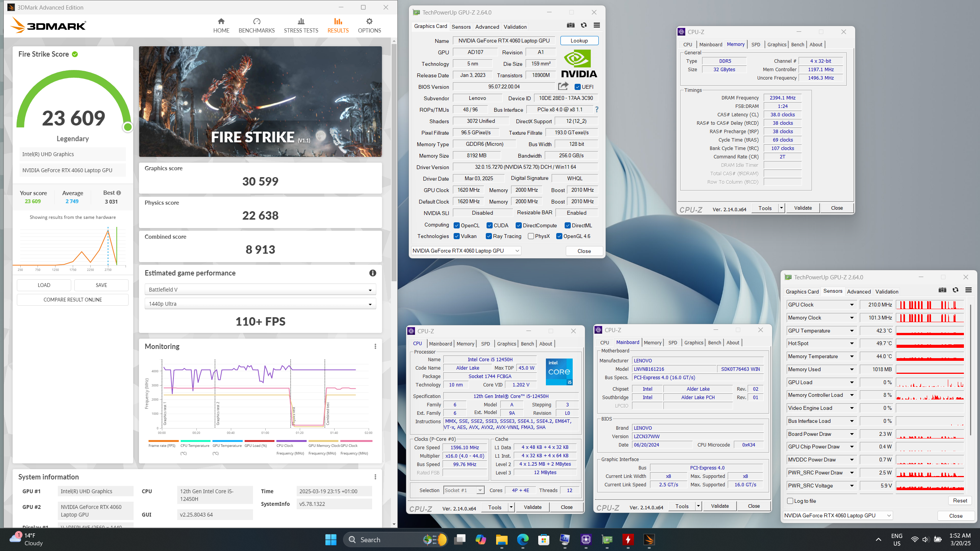Select Bench tab in CPU-Z CPU window

527,344
